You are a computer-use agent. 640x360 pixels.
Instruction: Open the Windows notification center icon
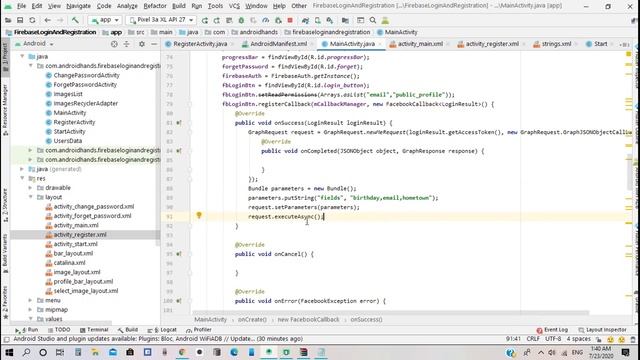(x=625, y=352)
